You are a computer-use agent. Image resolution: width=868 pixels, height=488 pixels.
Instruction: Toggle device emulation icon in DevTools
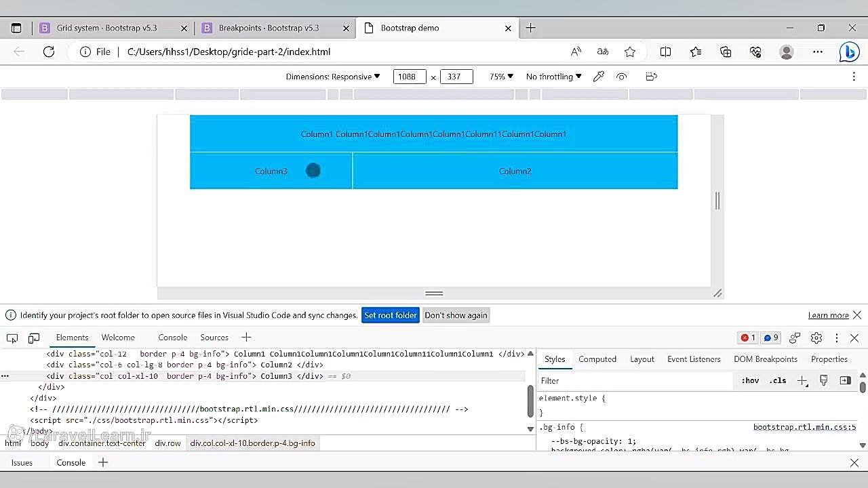click(34, 338)
